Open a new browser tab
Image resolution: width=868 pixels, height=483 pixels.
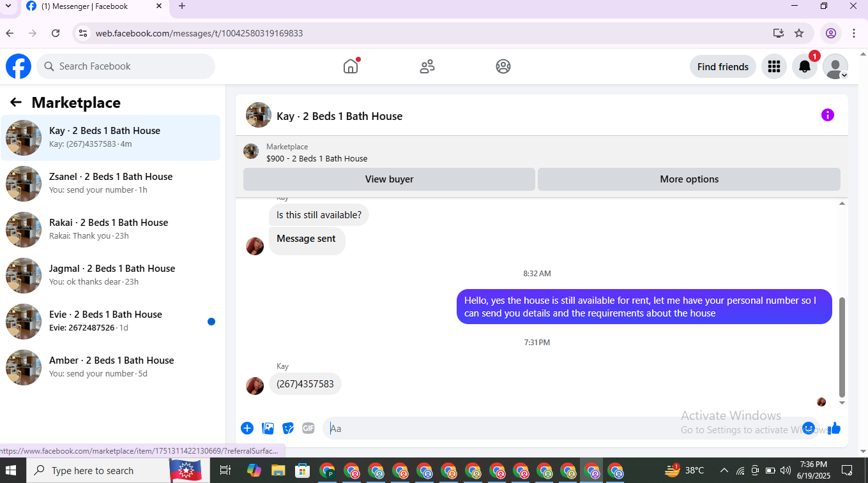[182, 6]
